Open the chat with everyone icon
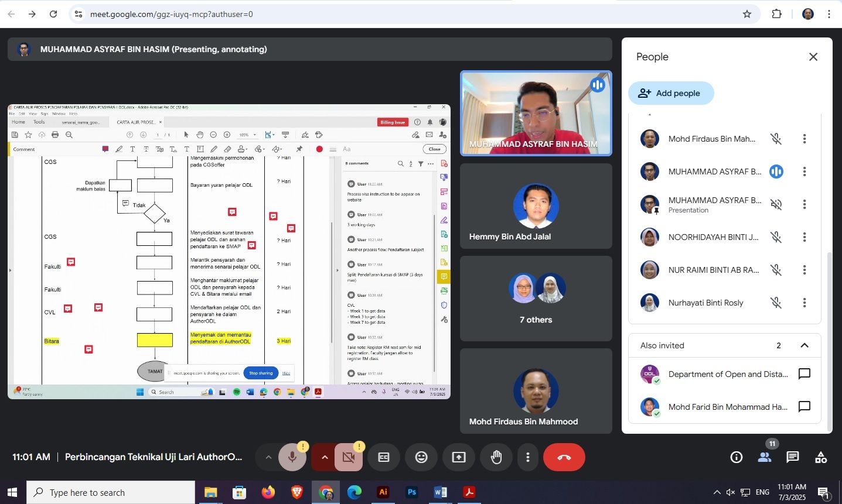842x504 pixels. (x=792, y=457)
